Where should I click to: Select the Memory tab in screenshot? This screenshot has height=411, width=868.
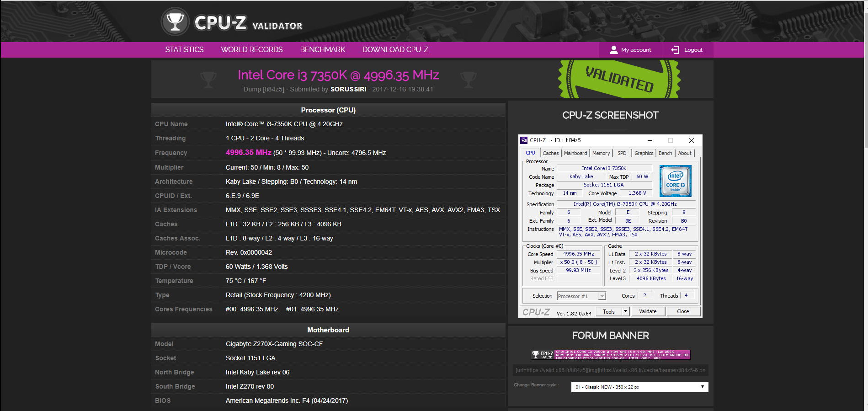tap(601, 153)
